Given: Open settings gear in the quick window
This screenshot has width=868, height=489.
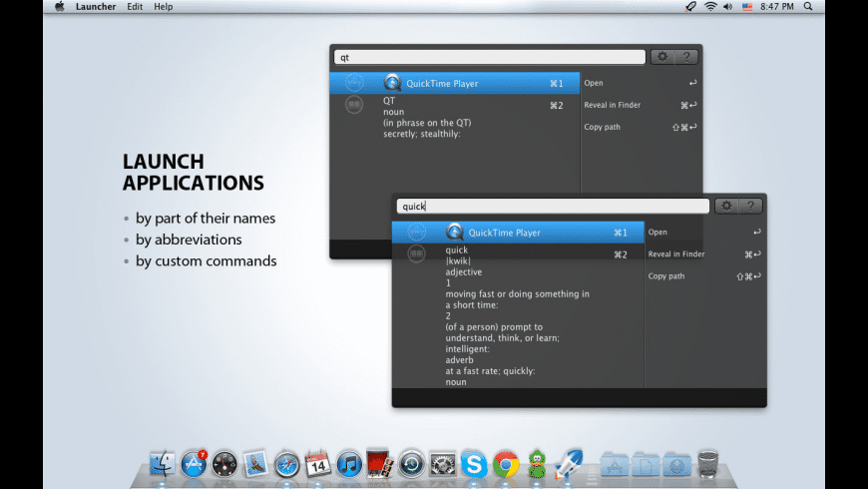Looking at the screenshot, I should (726, 206).
